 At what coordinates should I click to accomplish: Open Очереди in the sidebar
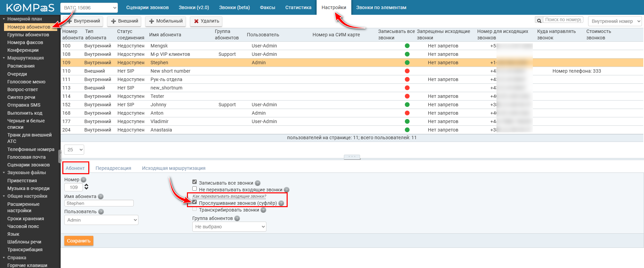pyautogui.click(x=17, y=74)
